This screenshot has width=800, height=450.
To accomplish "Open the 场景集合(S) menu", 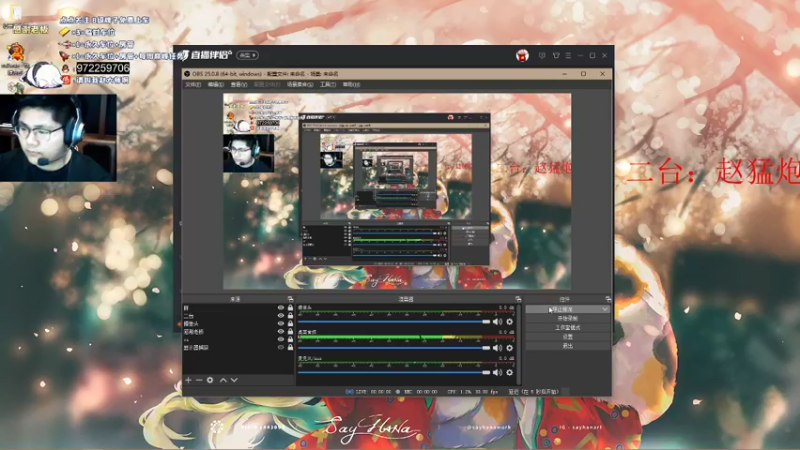I will [x=300, y=85].
